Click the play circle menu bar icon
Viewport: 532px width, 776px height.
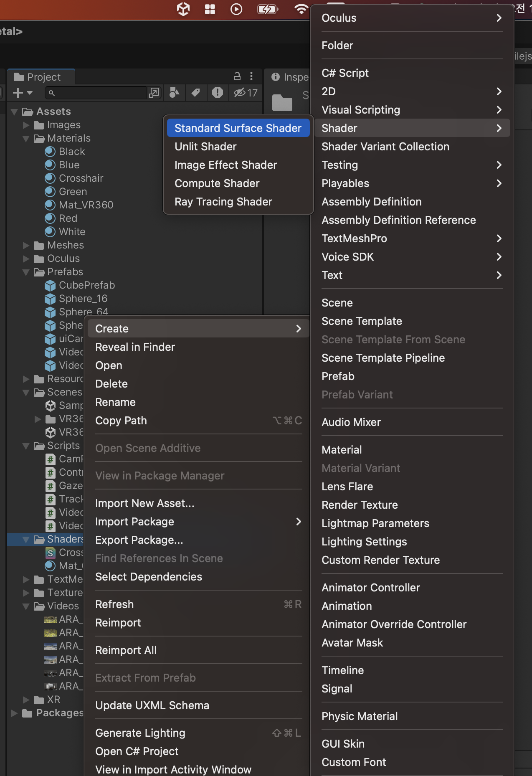coord(236,9)
